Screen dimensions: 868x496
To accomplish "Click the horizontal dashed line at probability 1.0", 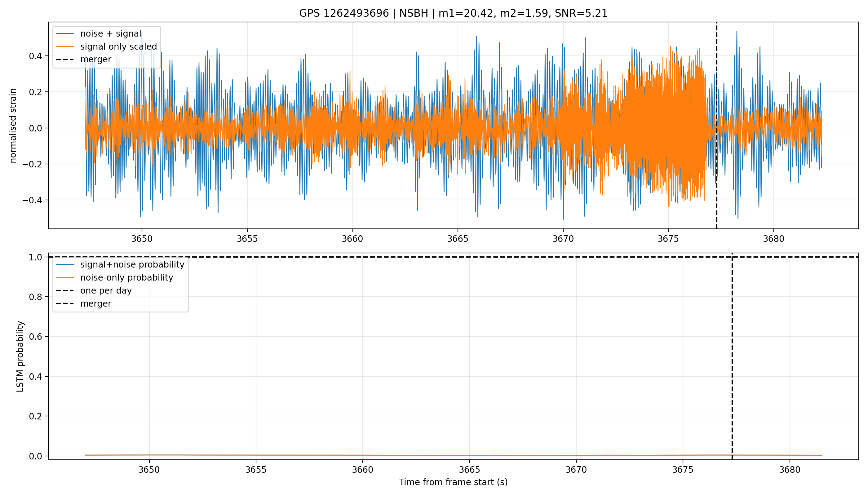I will coord(453,257).
